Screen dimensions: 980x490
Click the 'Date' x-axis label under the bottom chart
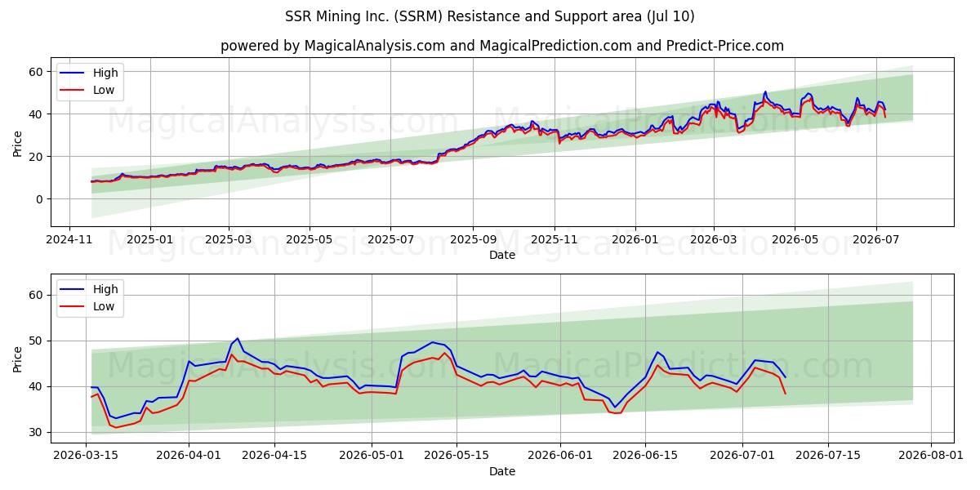click(x=502, y=471)
